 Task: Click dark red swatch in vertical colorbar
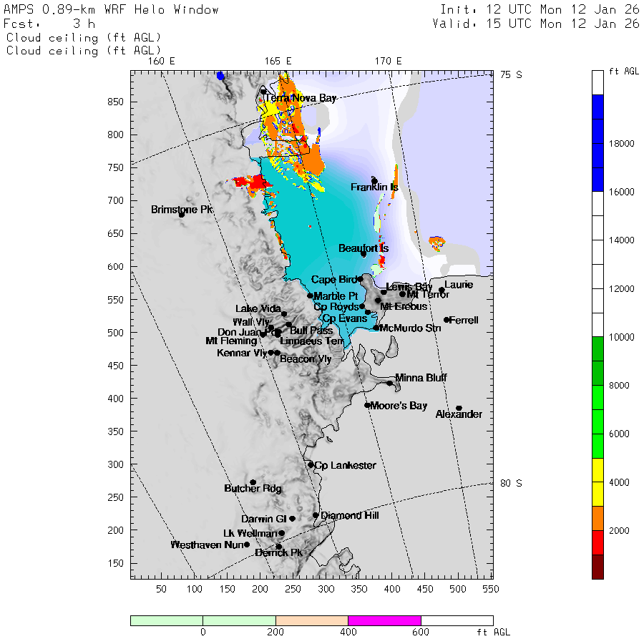point(597,566)
